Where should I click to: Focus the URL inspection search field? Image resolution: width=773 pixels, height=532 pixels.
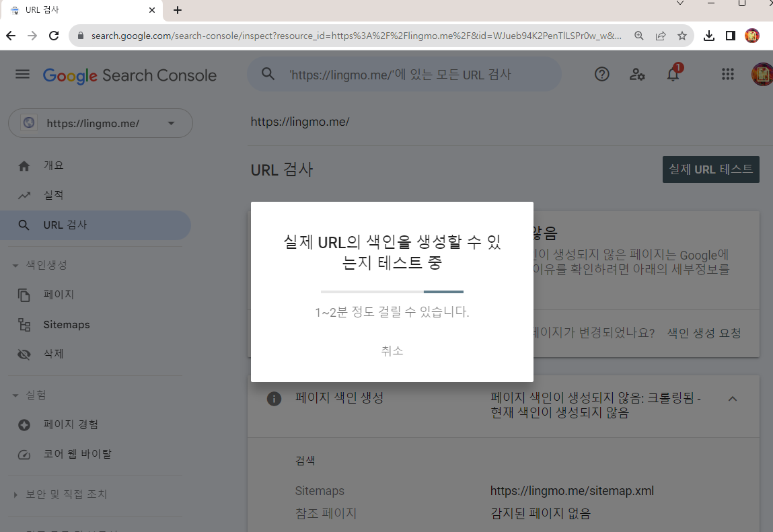click(404, 74)
